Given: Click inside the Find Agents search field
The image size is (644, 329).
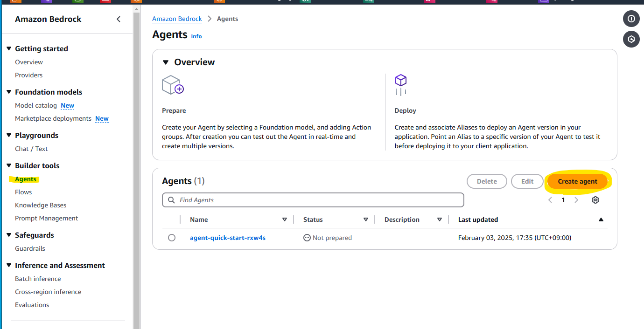Looking at the screenshot, I should pyautogui.click(x=313, y=199).
